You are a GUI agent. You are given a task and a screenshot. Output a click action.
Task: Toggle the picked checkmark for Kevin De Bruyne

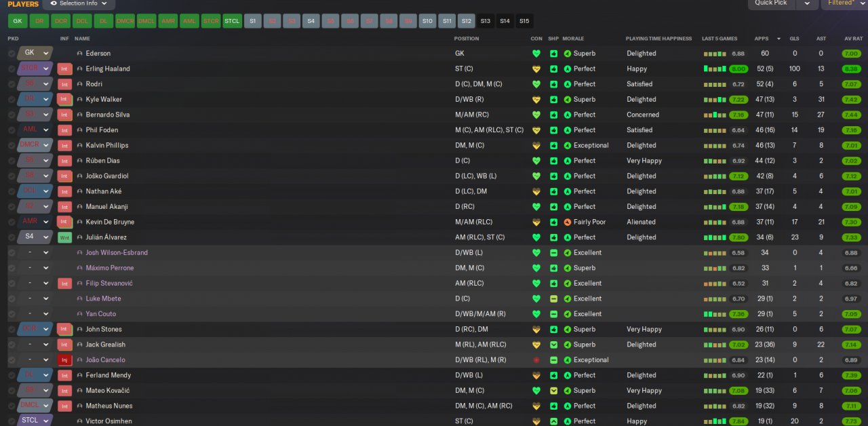click(x=12, y=222)
